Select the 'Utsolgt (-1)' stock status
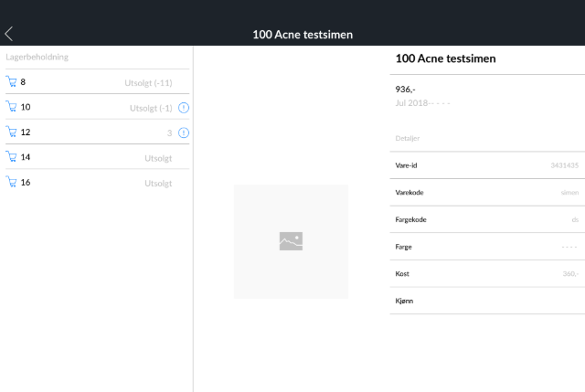Viewport: 585px width, 392px height. (x=151, y=108)
